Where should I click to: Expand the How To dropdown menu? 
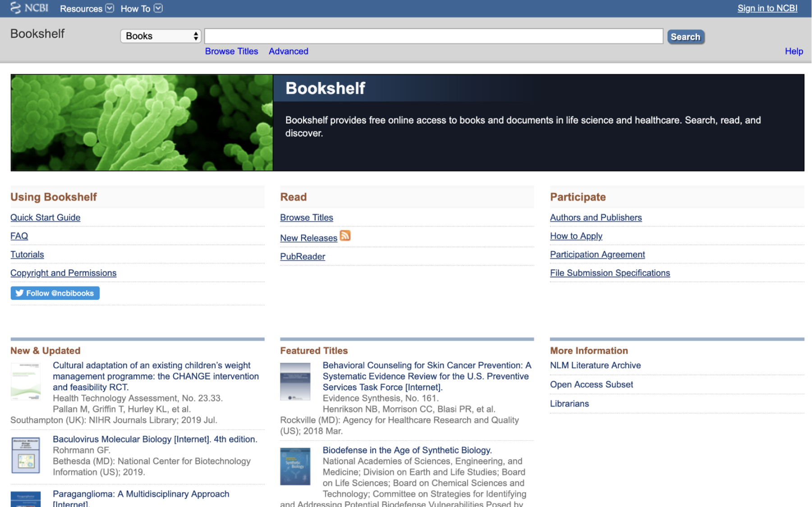coord(141,9)
